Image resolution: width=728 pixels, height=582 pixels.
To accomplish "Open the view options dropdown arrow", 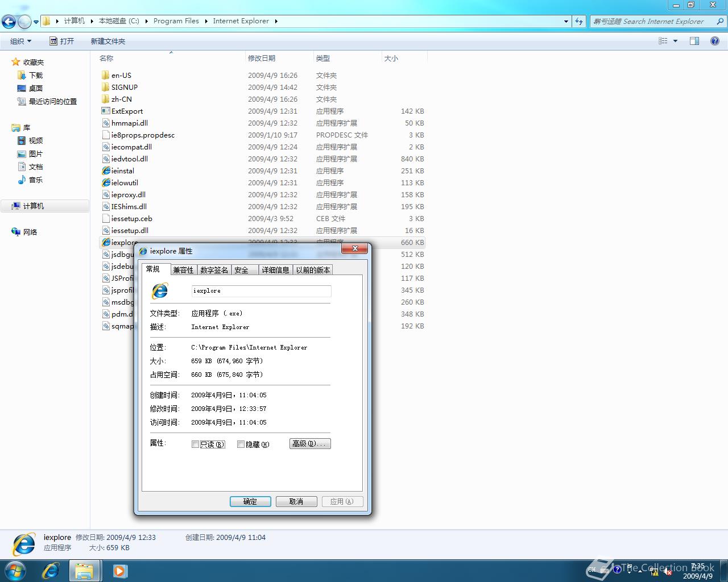I will click(676, 41).
